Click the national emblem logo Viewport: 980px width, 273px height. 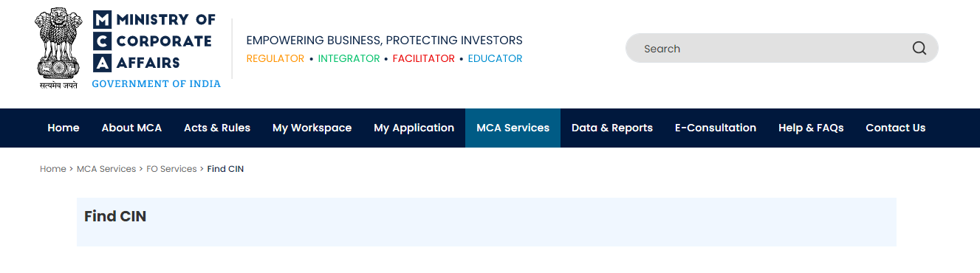tap(59, 48)
